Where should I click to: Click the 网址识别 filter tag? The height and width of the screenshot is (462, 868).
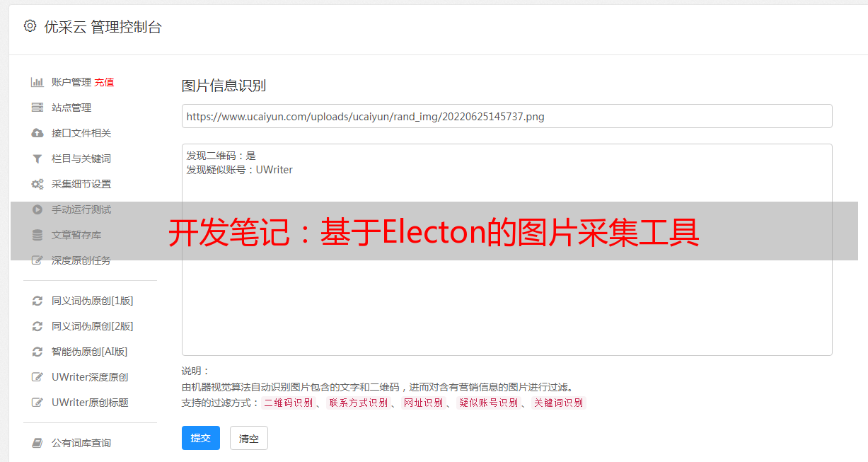[423, 403]
